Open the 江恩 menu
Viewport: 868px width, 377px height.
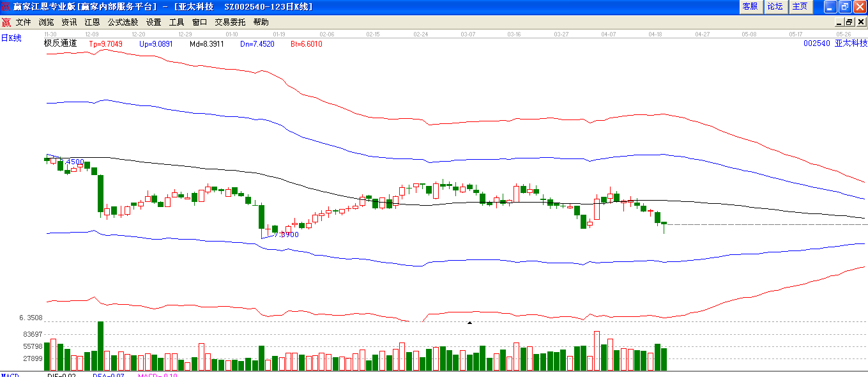pyautogui.click(x=92, y=22)
